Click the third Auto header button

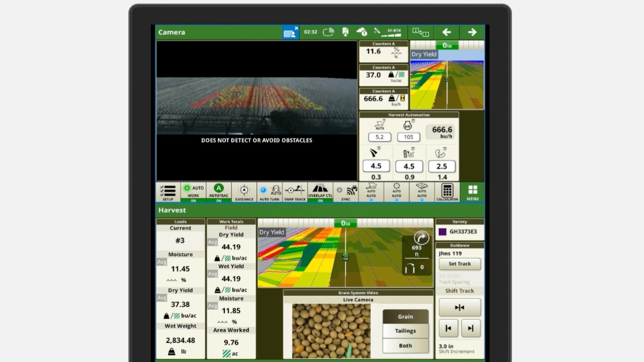click(422, 192)
